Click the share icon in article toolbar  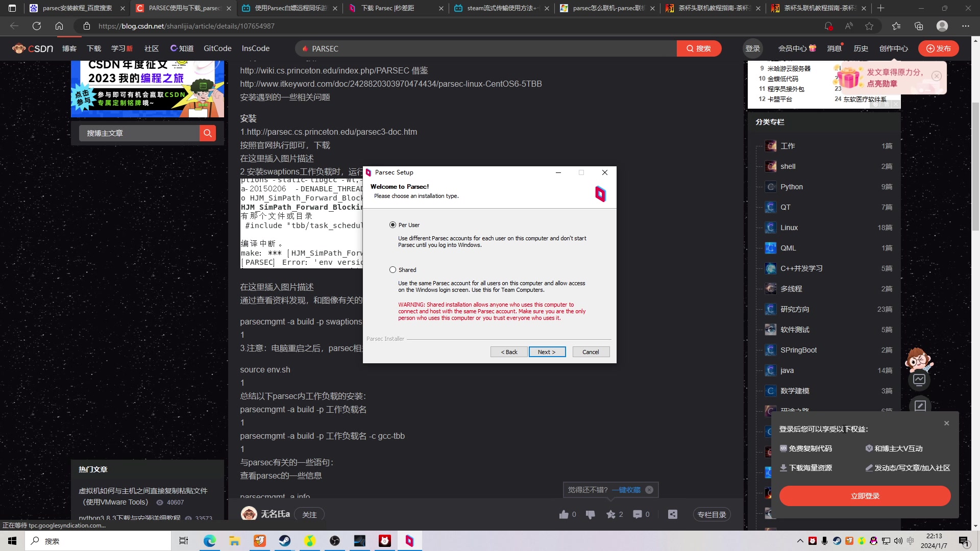click(x=673, y=514)
